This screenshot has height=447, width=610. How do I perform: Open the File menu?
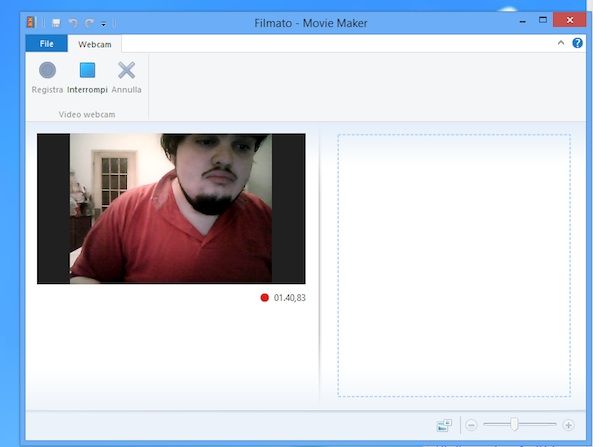47,44
